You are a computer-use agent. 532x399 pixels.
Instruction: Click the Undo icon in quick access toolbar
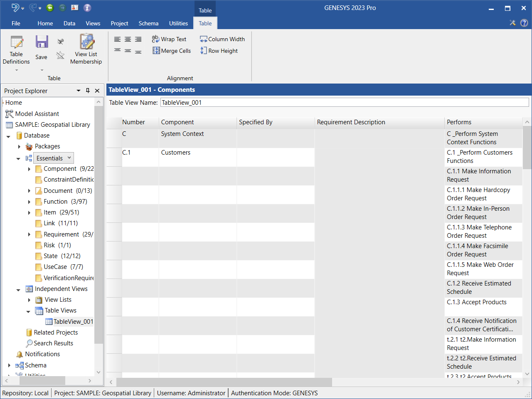tap(15, 7)
